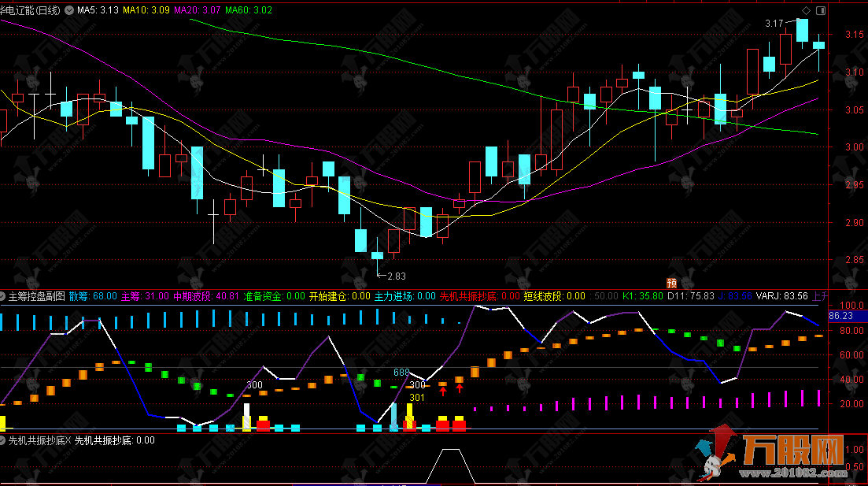Image resolution: width=868 pixels, height=486 pixels.
Task: Click the 中期波段 40.81 indicator label
Action: [x=205, y=296]
